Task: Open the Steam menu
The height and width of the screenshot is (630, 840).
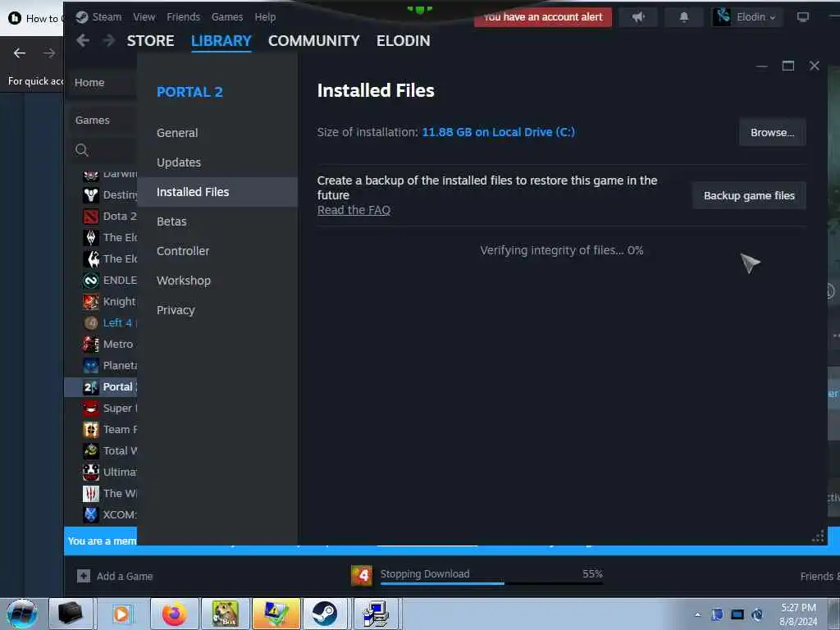Action: click(x=107, y=17)
